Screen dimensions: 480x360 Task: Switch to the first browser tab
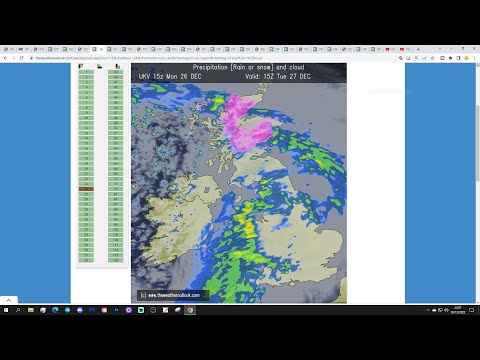tap(9, 49)
